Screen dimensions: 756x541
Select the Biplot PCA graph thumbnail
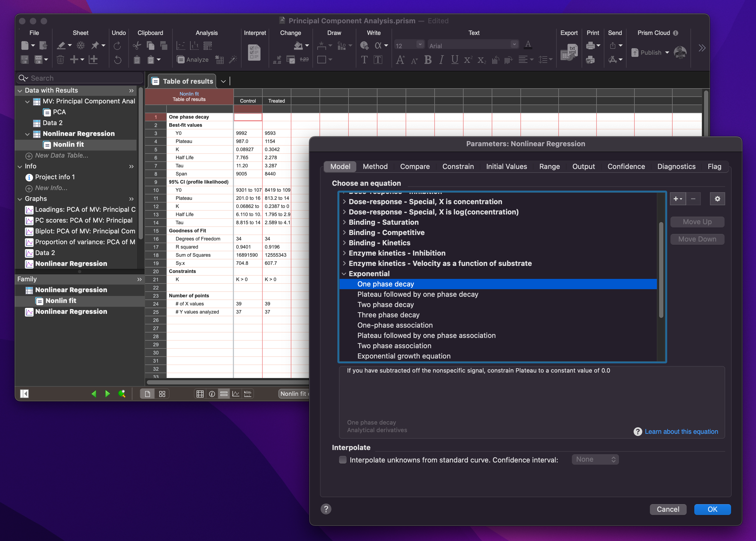(29, 230)
